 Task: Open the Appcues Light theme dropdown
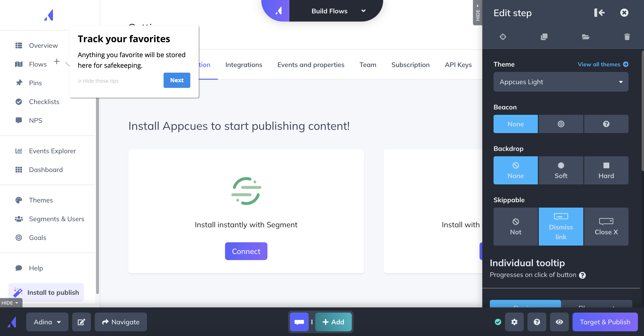[561, 82]
